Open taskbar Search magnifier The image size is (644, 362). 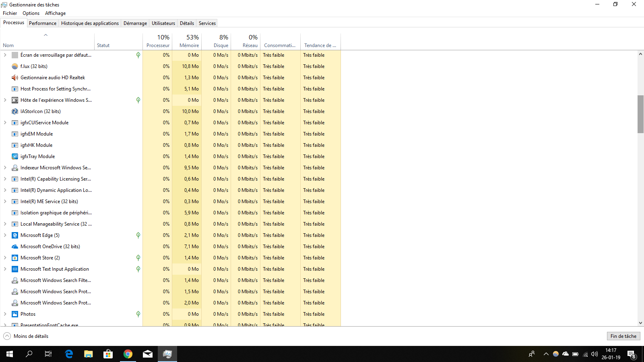pyautogui.click(x=29, y=354)
